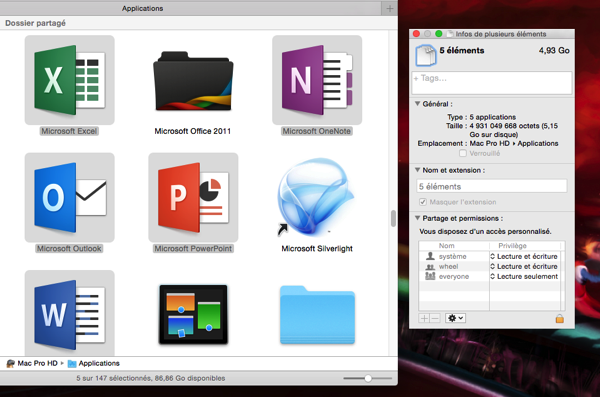Toggle the Verrouillé checkbox

[463, 153]
